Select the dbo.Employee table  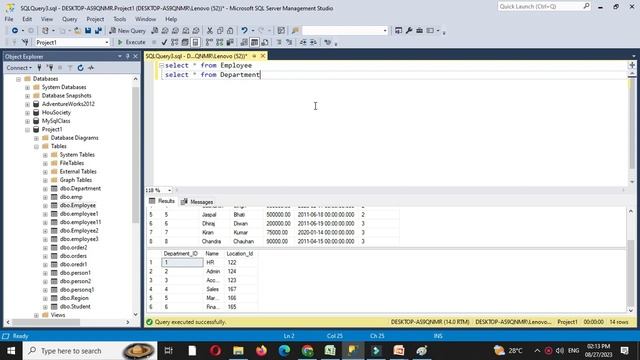click(78, 205)
